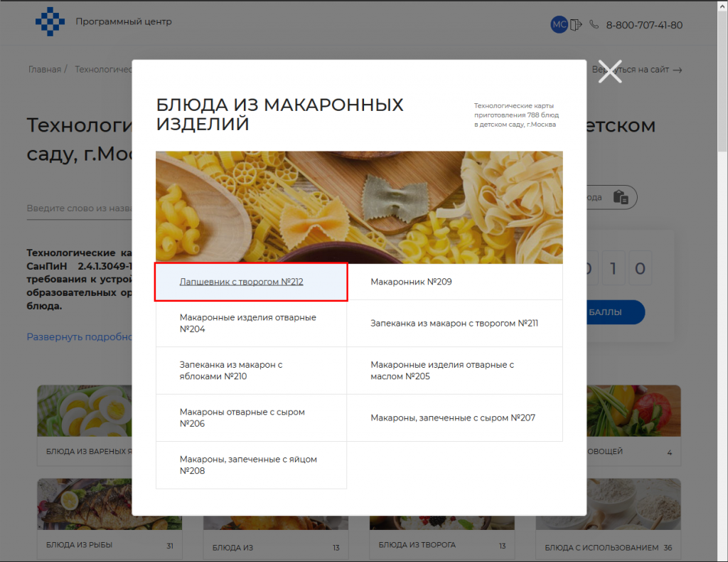Click the blue checkered site logo
The width and height of the screenshot is (728, 562).
pos(50,22)
